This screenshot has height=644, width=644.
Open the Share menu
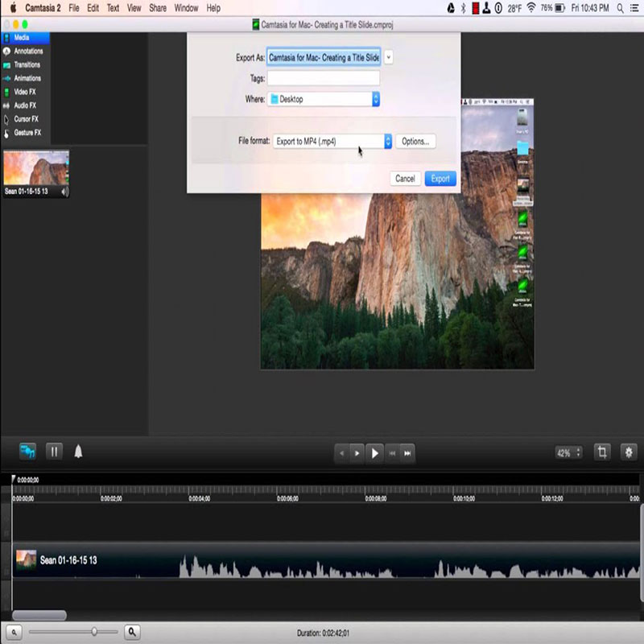tap(158, 8)
